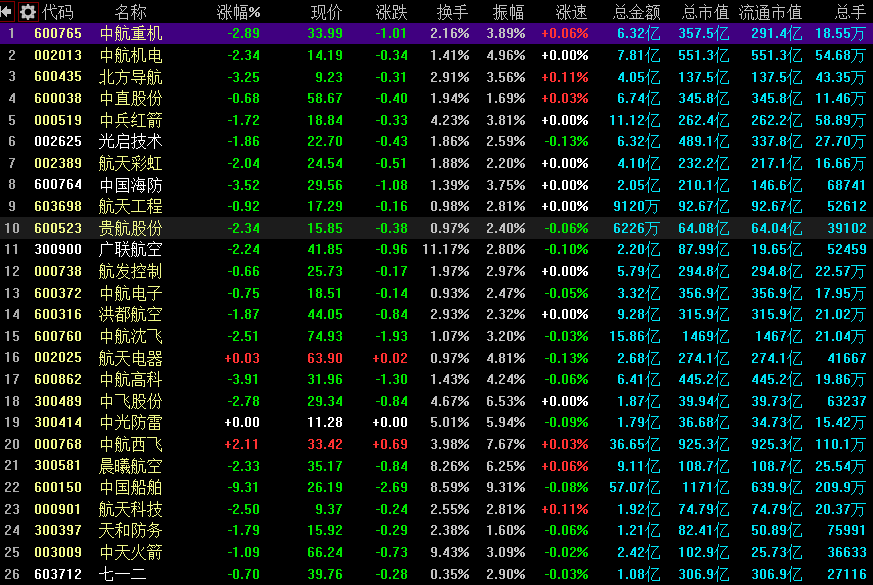Click stock code 603712
The width and height of the screenshot is (873, 585).
58,574
